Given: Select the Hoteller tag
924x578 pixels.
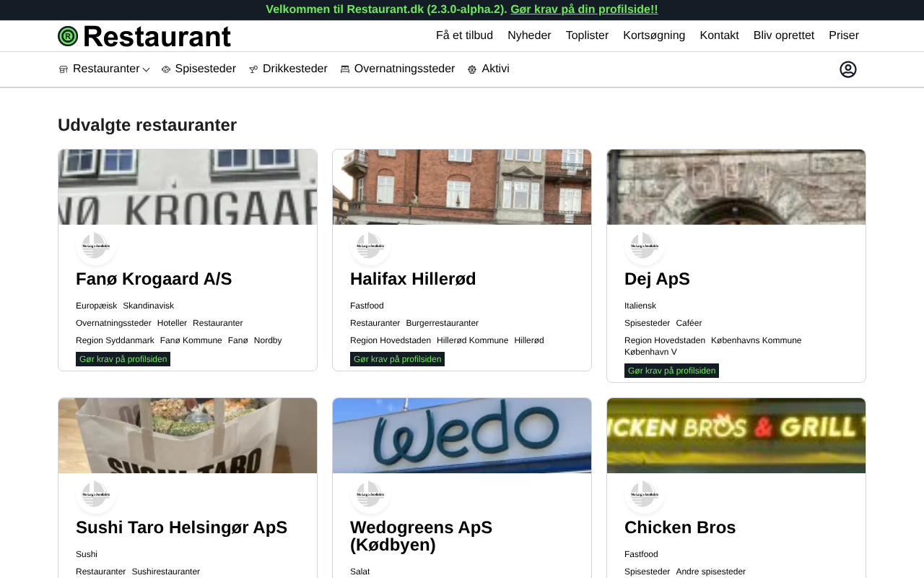Looking at the screenshot, I should (x=172, y=323).
